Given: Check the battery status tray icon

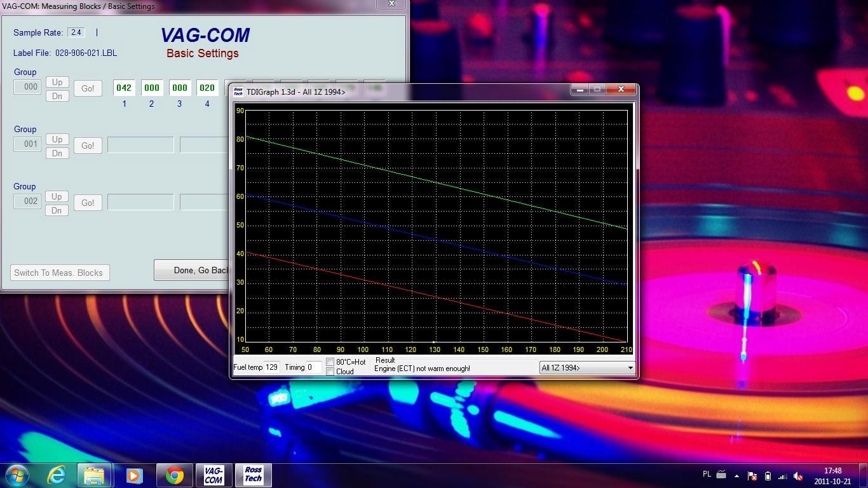Looking at the screenshot, I should (768, 476).
